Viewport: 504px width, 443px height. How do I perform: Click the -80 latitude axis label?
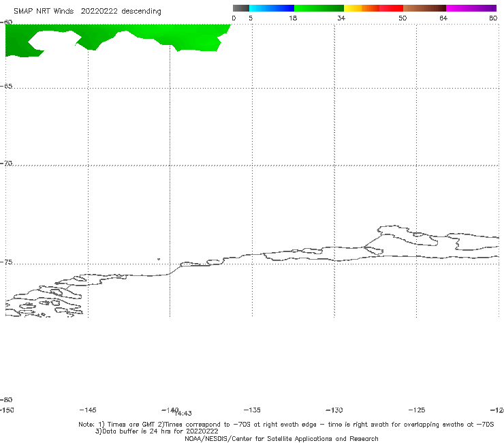pos(6,399)
